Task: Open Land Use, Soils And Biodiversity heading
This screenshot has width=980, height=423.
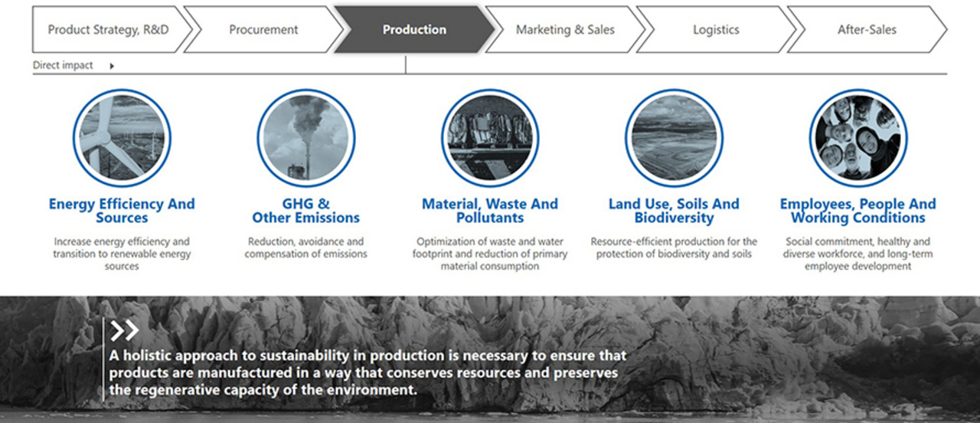Action: 674,211
